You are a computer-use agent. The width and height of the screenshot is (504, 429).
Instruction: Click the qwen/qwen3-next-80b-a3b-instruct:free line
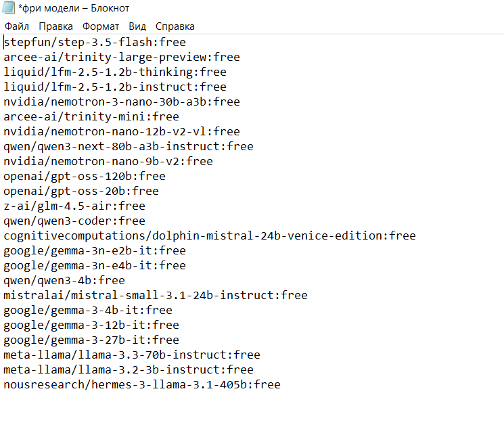(x=129, y=146)
